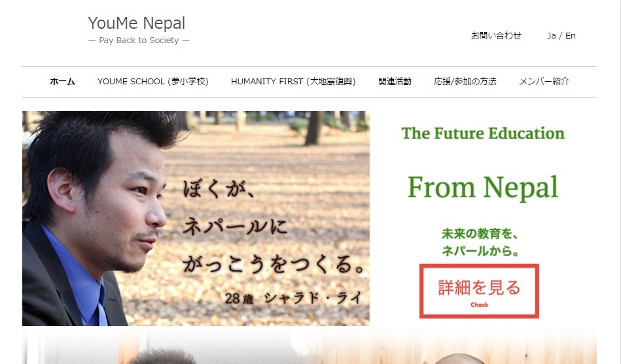The width and height of the screenshot is (621, 364).
Task: Click the お問い合わせ contact link
Action: pyautogui.click(x=496, y=35)
